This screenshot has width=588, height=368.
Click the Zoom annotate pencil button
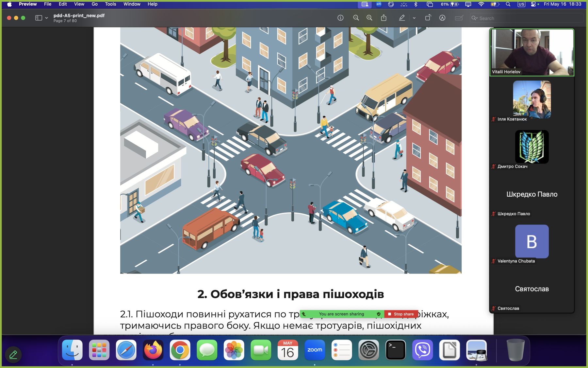coord(13,355)
